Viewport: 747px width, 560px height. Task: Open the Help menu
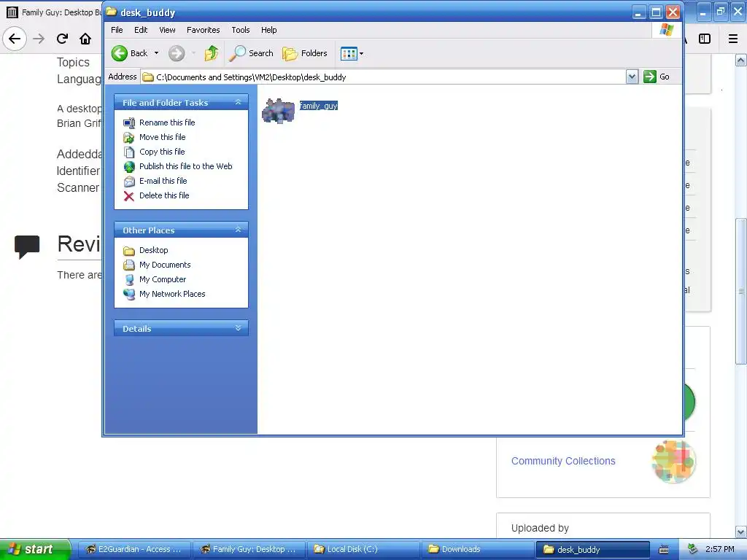pyautogui.click(x=268, y=30)
